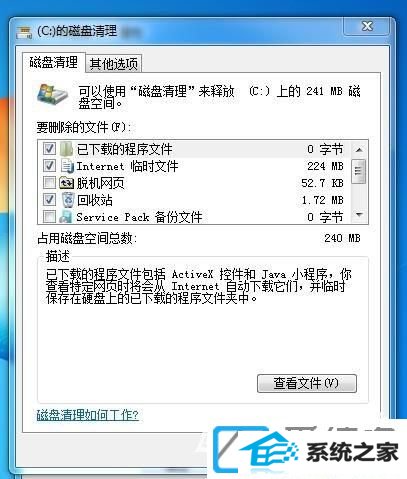Click the Disk Cleanup title bar icon

[x=24, y=33]
